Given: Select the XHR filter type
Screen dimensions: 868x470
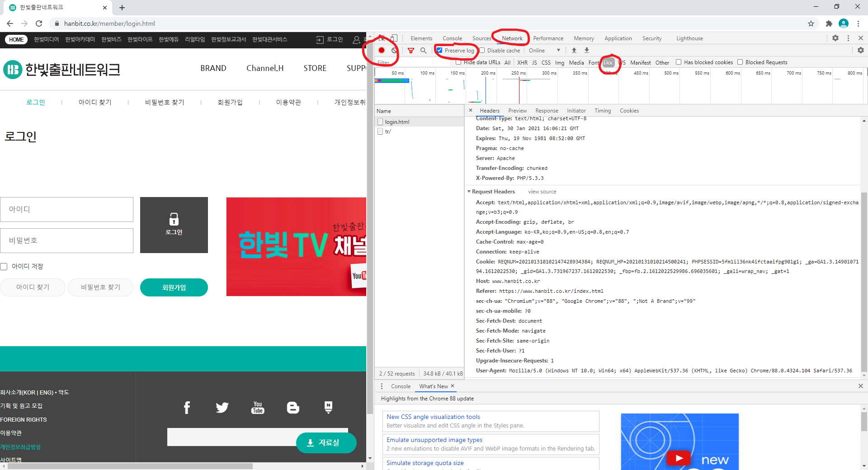Looking at the screenshot, I should coord(522,62).
